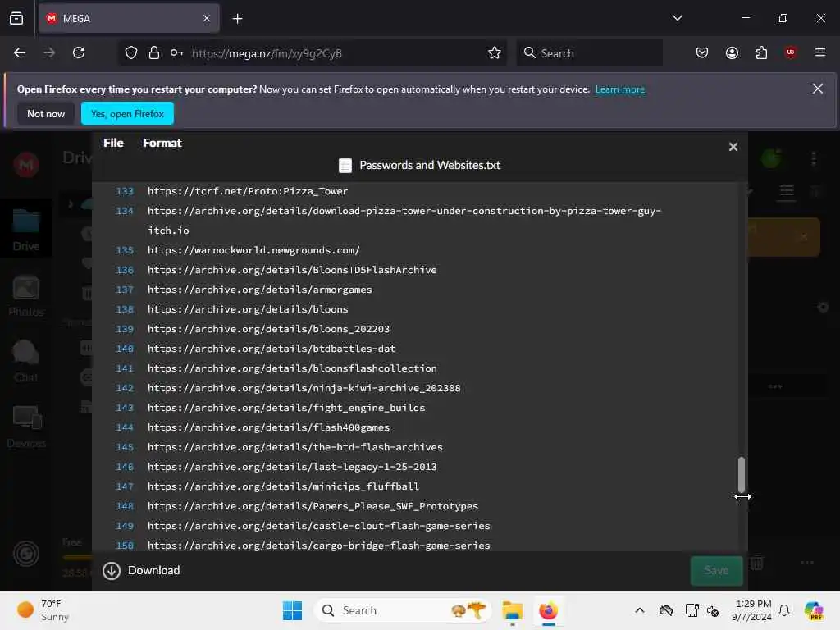Click the btdbattles-dat URL line
The height and width of the screenshot is (630, 840).
272,349
